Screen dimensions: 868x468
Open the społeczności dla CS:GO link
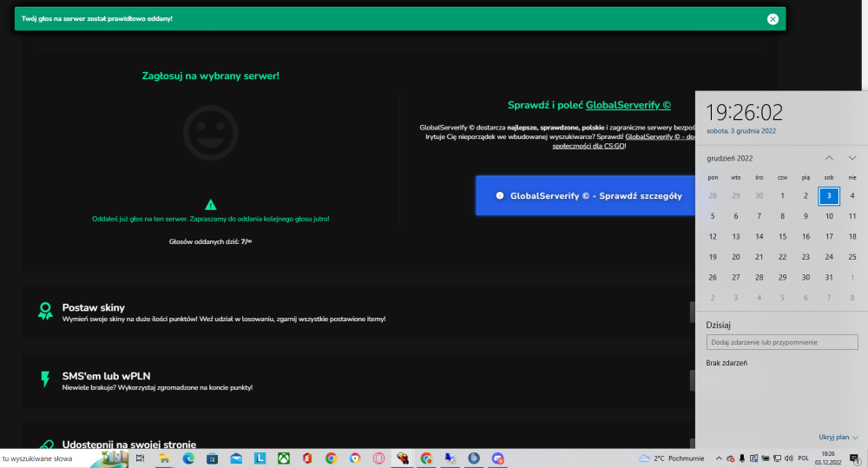point(589,146)
